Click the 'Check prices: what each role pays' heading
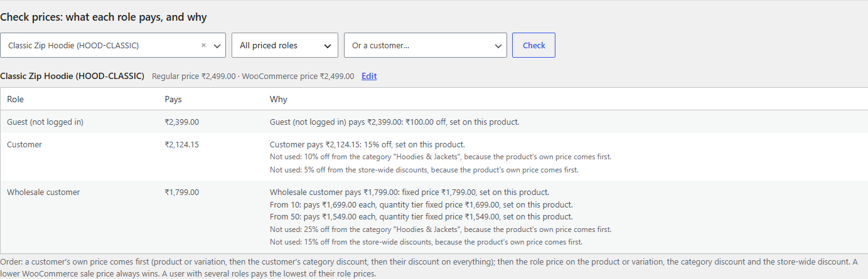This screenshot has height=279, width=868. [104, 18]
